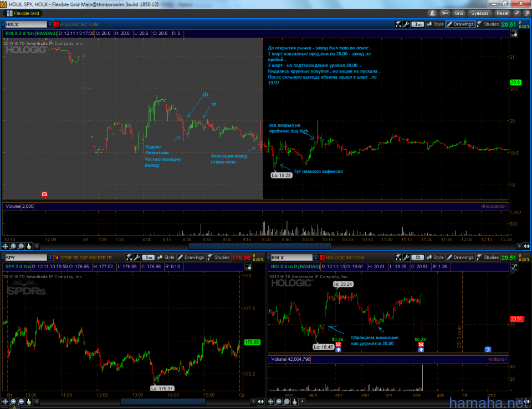Toggle log scale icon on daily HOLX chart corner
Image resolution: width=532 pixels, height=409 pixels.
(x=514, y=267)
